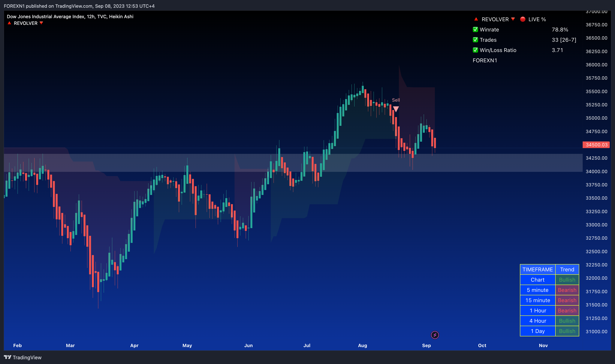Click the green check next to Win/Loss Ratio

click(475, 50)
